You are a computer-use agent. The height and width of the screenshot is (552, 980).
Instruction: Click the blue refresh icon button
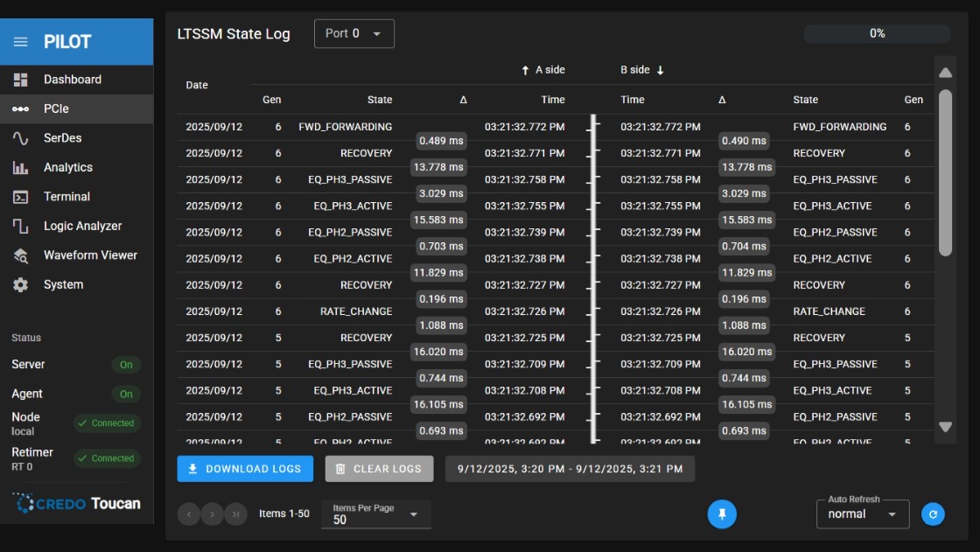coord(933,514)
